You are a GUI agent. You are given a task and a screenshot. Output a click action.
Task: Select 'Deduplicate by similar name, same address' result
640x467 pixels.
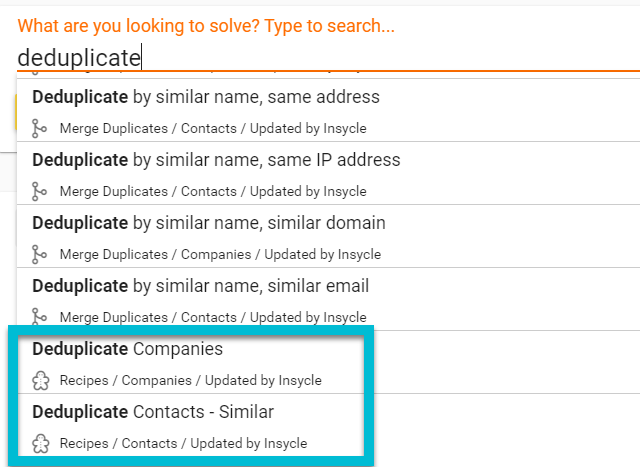tap(328, 110)
